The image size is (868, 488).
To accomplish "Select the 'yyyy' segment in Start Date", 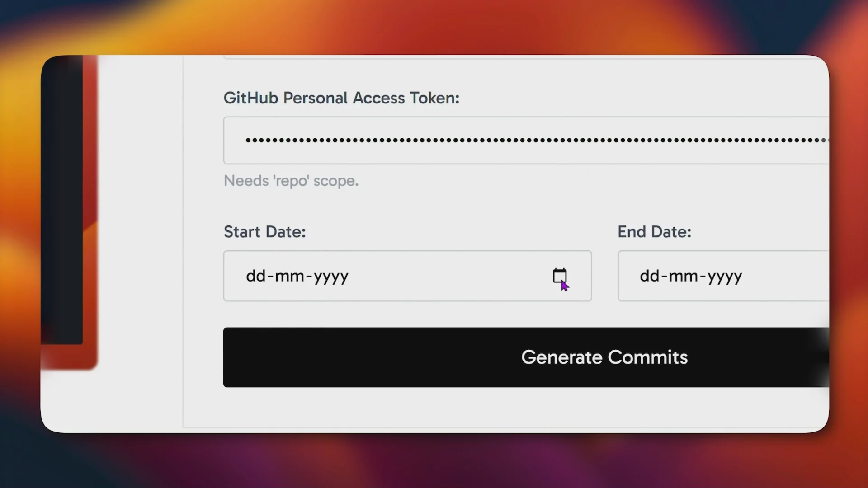I will 331,276.
